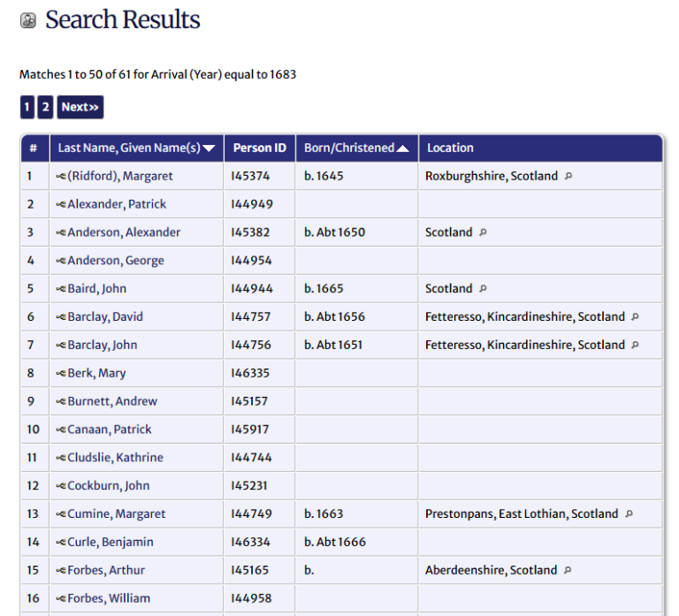Image resolution: width=679 pixels, height=616 pixels.
Task: Click the magnifier icon in Anderson, Alexander row
Action: [x=483, y=232]
